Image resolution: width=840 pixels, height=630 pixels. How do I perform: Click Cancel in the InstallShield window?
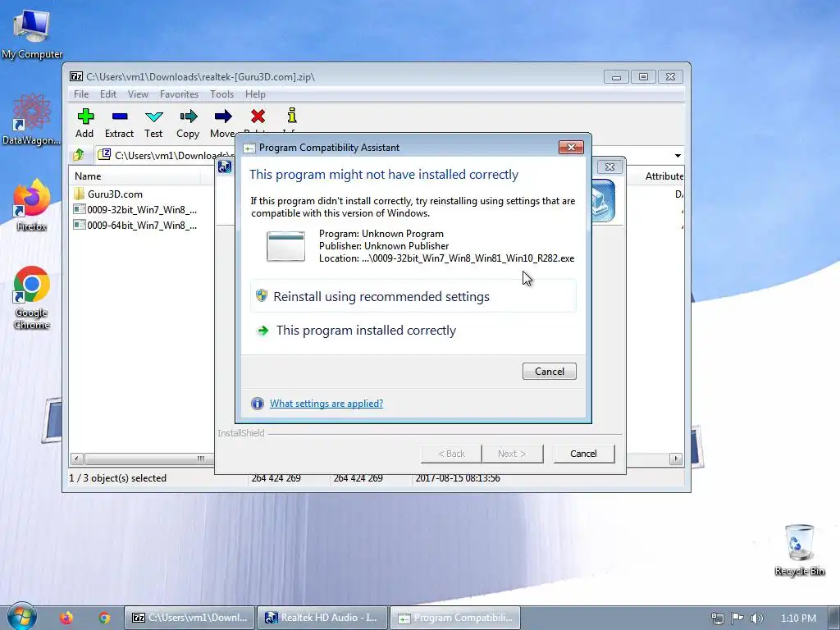[x=583, y=454]
